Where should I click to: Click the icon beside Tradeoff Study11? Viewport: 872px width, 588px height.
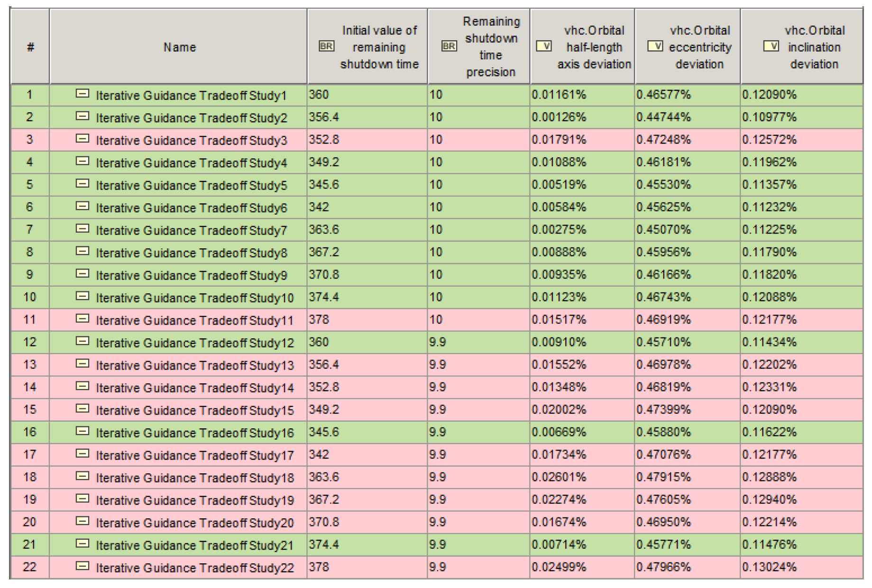(83, 319)
